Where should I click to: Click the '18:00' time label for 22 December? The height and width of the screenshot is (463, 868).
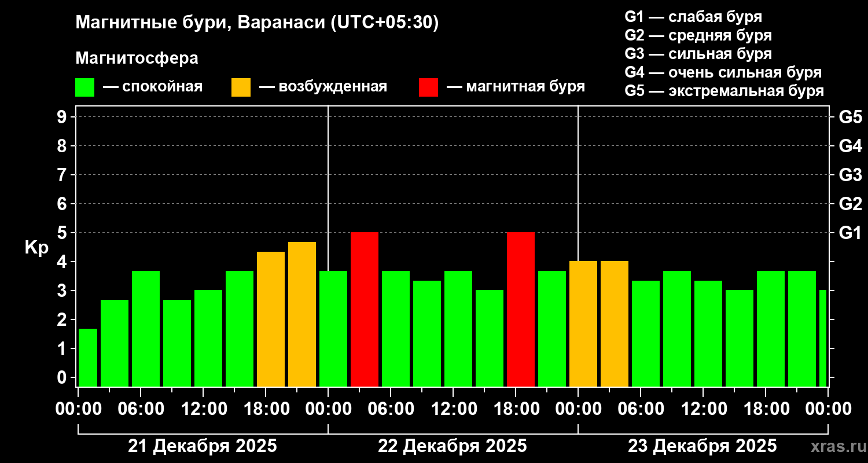tap(516, 409)
